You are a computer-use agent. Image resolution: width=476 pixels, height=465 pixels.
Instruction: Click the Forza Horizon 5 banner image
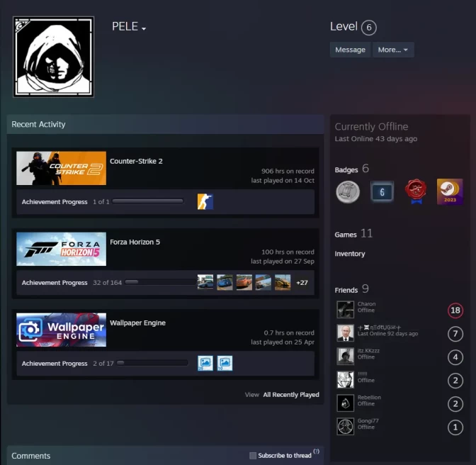(62, 249)
